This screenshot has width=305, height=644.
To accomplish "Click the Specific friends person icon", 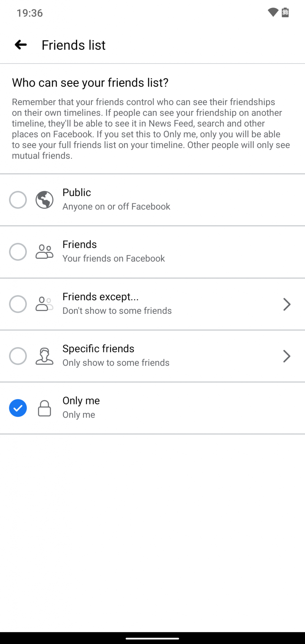I will tap(44, 356).
